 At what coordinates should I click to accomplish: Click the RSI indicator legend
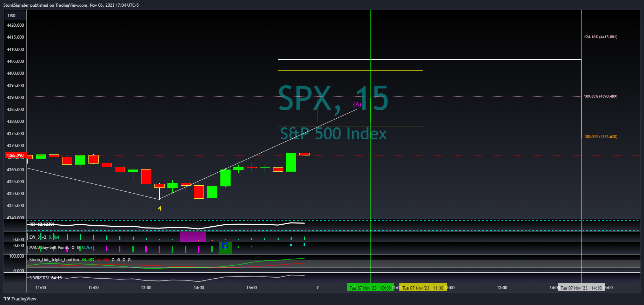pos(42,224)
